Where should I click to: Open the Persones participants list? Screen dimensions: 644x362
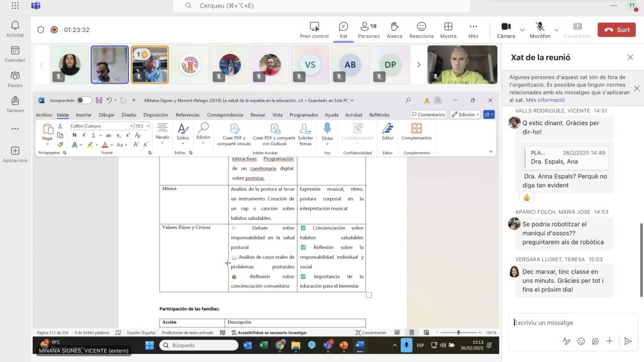click(x=368, y=30)
